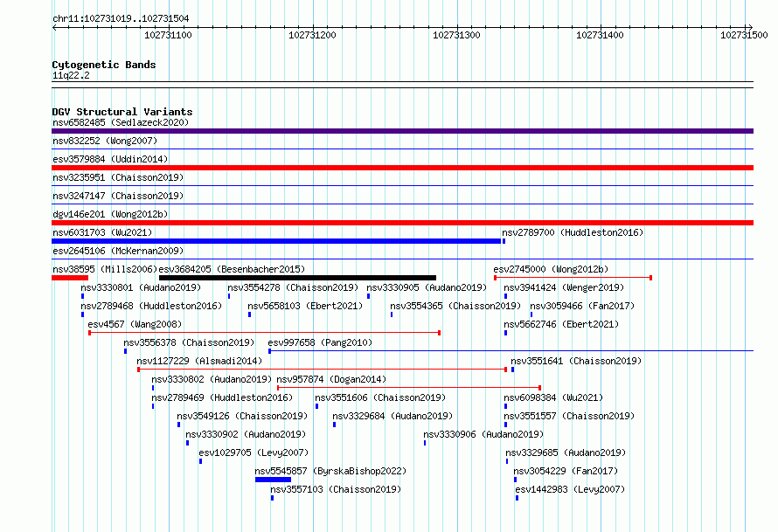Select nsv2789700 (Huddleston2016) label
778x532 pixels.
pos(573,232)
